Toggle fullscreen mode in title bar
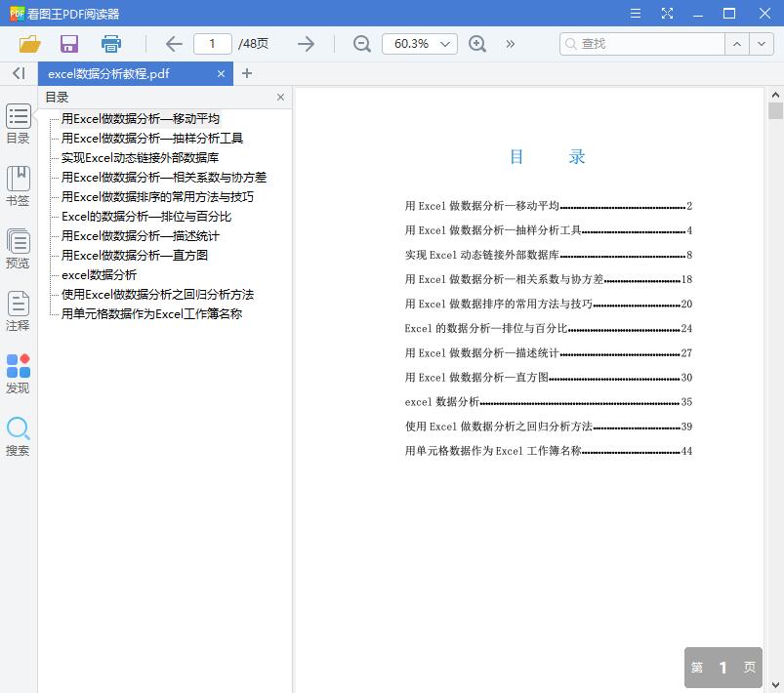The image size is (784, 693). pos(667,13)
